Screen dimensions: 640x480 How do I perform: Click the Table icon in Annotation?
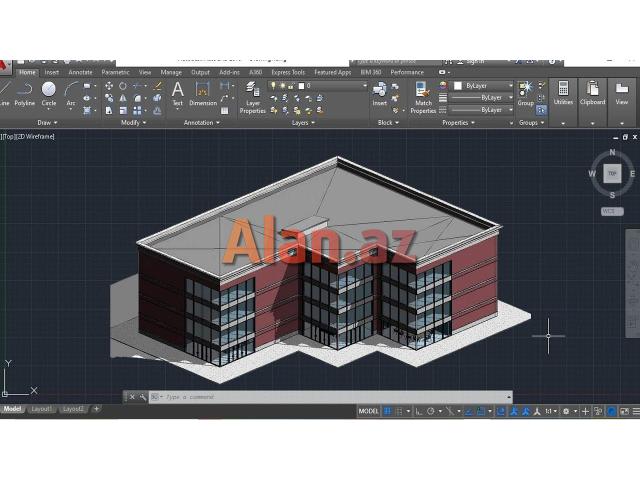(224, 110)
